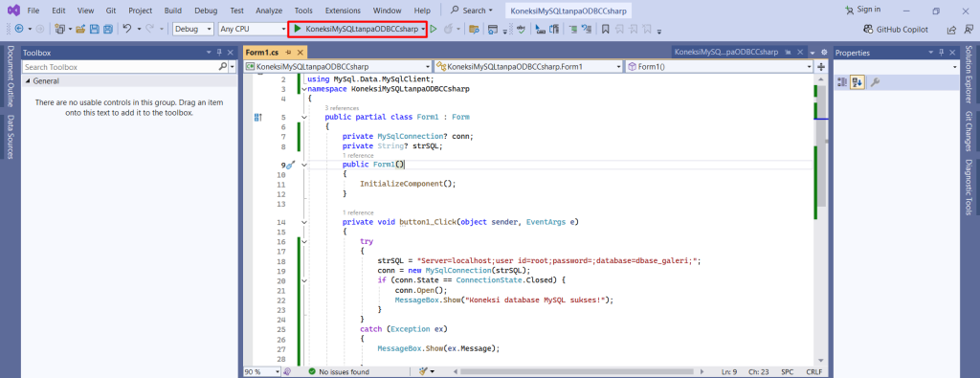Screen dimensions: 980x378
Task: Click the Search Toolbox input field
Action: pos(120,66)
